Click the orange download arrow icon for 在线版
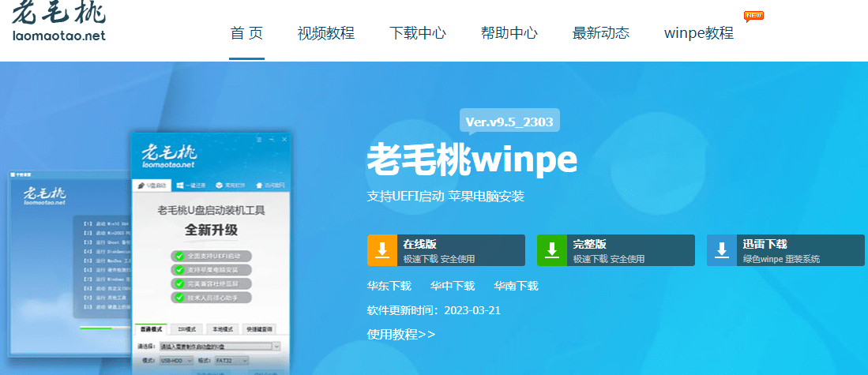This screenshot has height=375, width=868. click(382, 250)
